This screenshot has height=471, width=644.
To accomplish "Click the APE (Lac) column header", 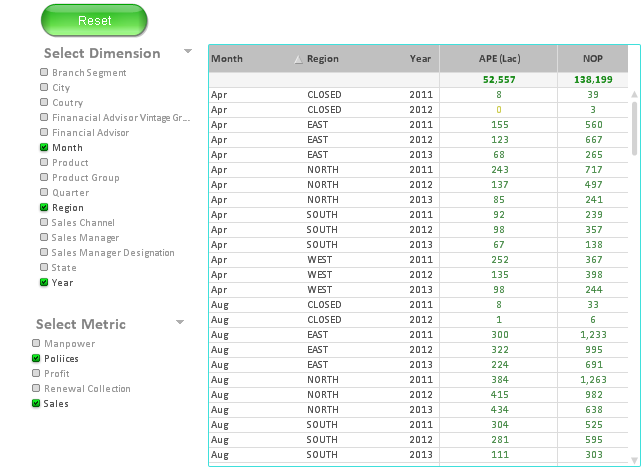I will 496,59.
